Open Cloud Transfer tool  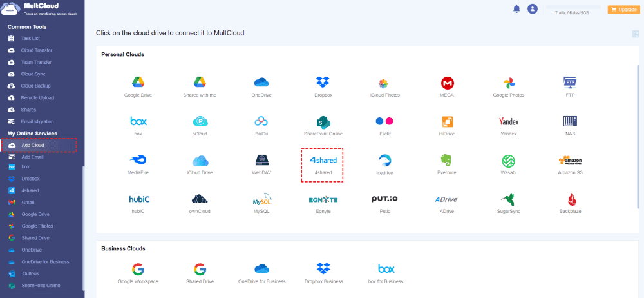pos(36,50)
